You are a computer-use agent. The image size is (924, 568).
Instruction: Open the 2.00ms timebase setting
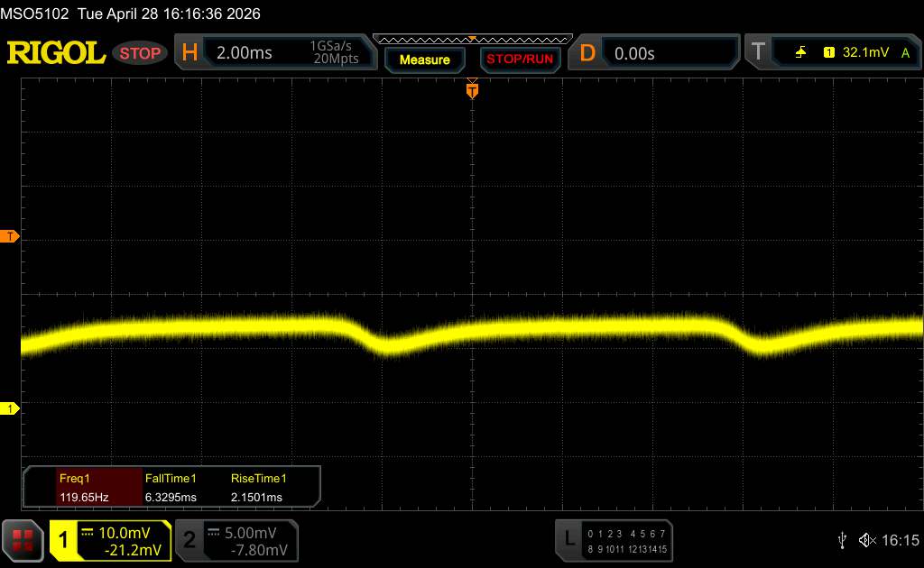point(244,53)
